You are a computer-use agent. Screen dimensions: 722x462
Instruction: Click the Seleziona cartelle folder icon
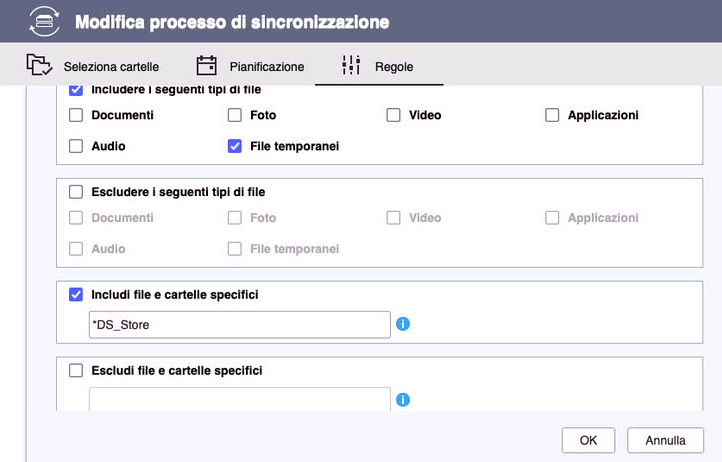click(x=39, y=66)
